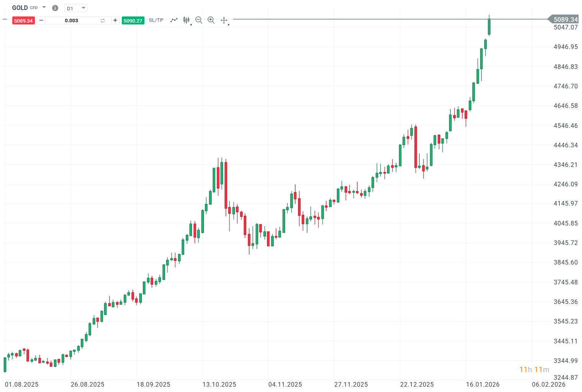Decrease trade volume with minus button
The image size is (582, 392).
tap(41, 20)
